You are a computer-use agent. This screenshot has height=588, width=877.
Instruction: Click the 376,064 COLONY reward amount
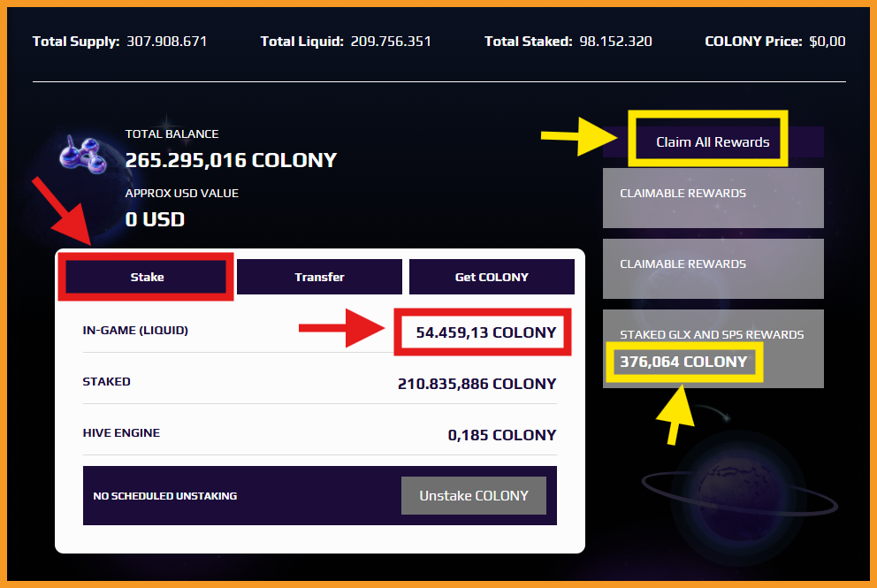click(683, 362)
